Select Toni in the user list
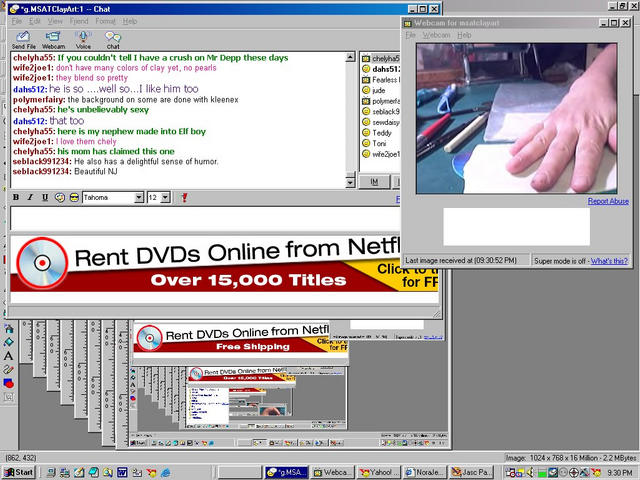The height and width of the screenshot is (480, 640). coord(374,143)
